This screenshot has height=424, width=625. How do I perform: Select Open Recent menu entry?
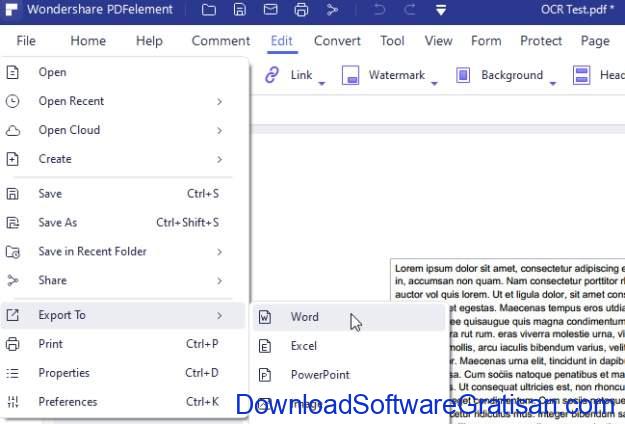click(x=125, y=101)
